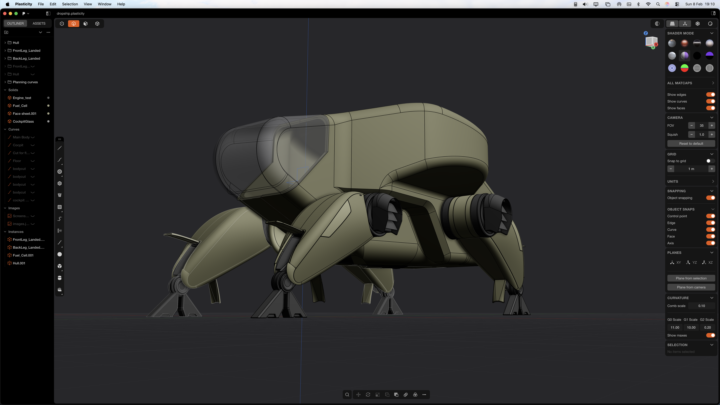Collapse the Curvature section
The width and height of the screenshot is (720, 405).
[712, 298]
